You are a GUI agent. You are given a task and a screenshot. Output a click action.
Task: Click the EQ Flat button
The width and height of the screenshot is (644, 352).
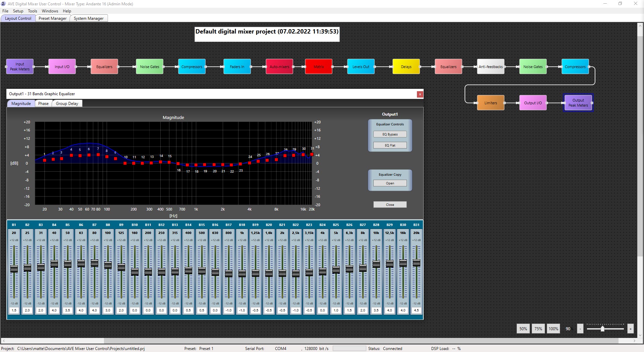[390, 145]
